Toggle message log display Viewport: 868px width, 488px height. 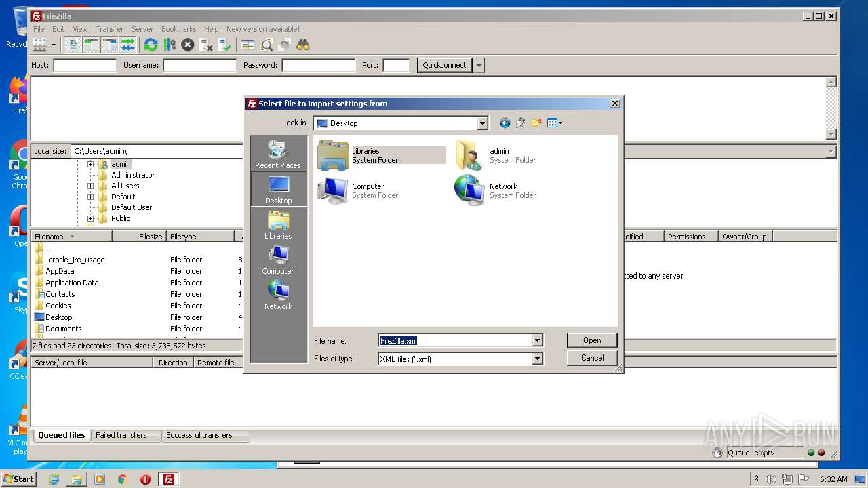click(73, 45)
